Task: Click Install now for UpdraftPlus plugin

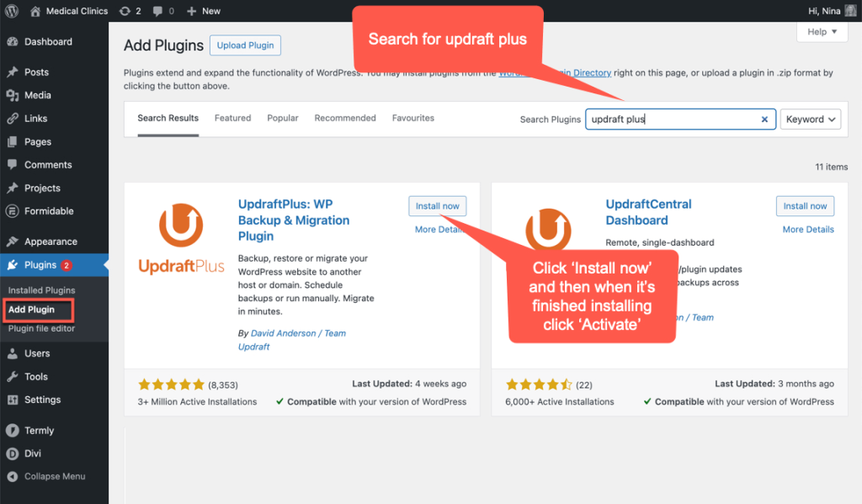Action: (x=437, y=206)
